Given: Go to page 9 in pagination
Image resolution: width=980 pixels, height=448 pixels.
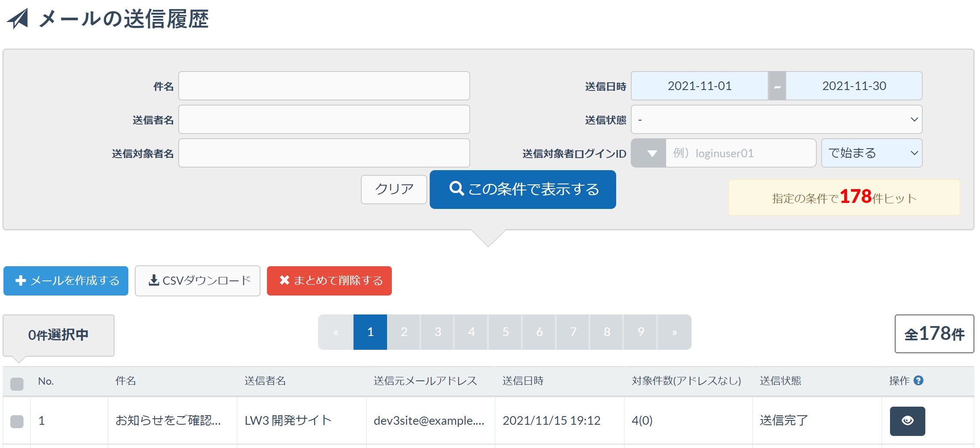Looking at the screenshot, I should coord(641,332).
